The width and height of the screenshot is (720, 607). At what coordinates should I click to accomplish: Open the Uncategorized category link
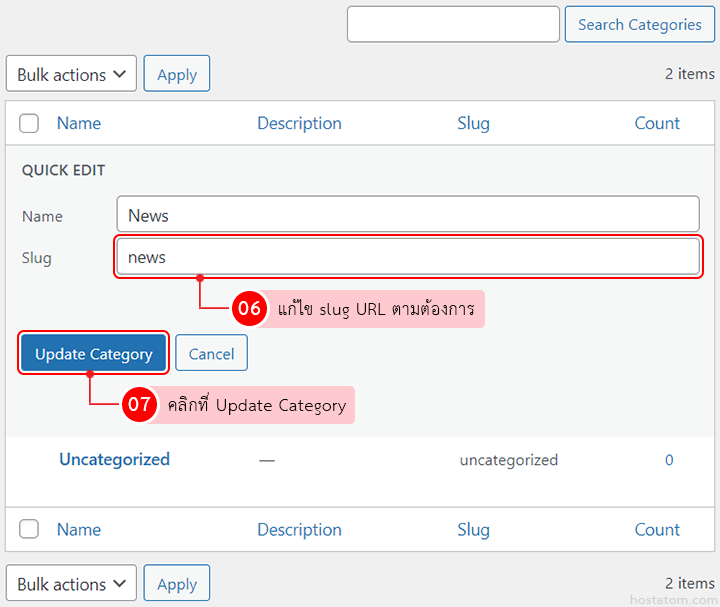pyautogui.click(x=114, y=459)
